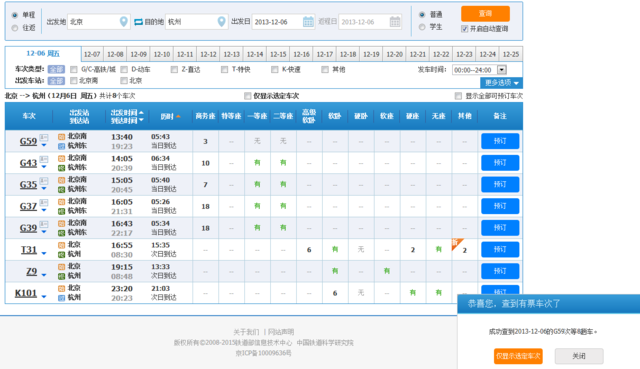This screenshot has width=640, height=369.
Task: Click the origin station icon for T31
Action: click(61, 245)
